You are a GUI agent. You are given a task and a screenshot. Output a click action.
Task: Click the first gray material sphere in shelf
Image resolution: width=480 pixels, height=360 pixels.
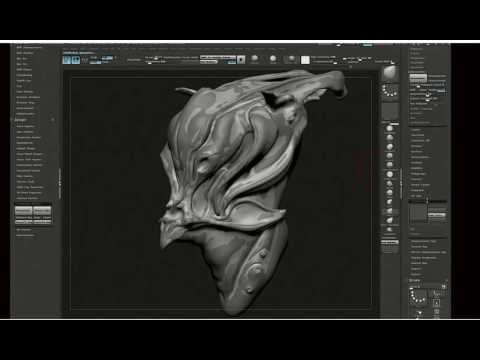[254, 59]
